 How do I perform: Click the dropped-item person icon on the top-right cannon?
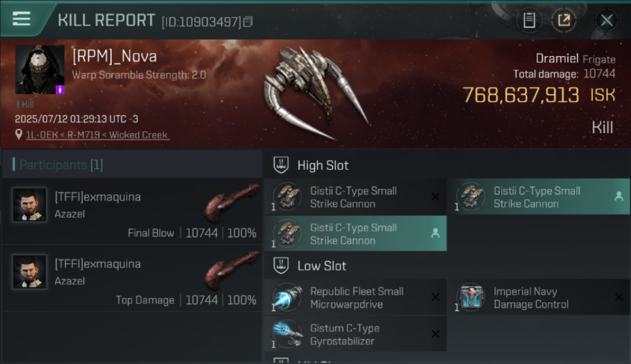point(618,197)
